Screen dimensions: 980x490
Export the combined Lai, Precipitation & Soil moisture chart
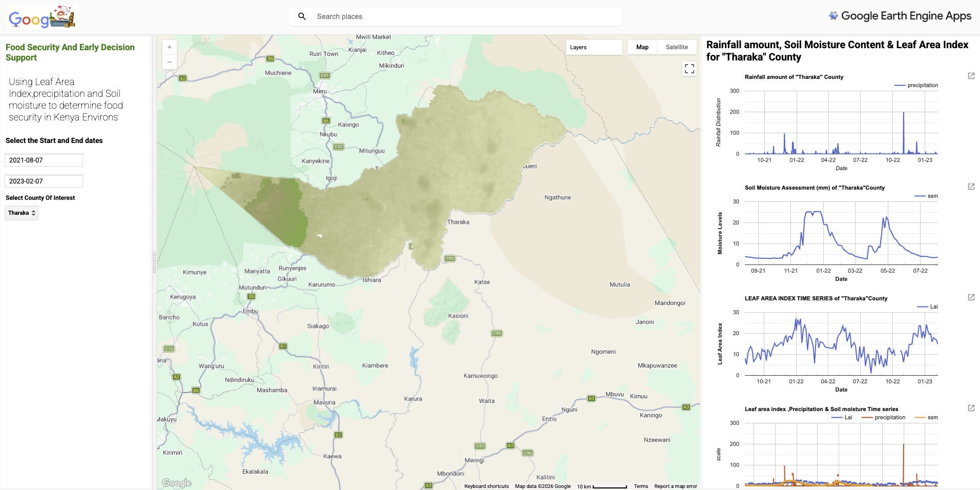[971, 409]
